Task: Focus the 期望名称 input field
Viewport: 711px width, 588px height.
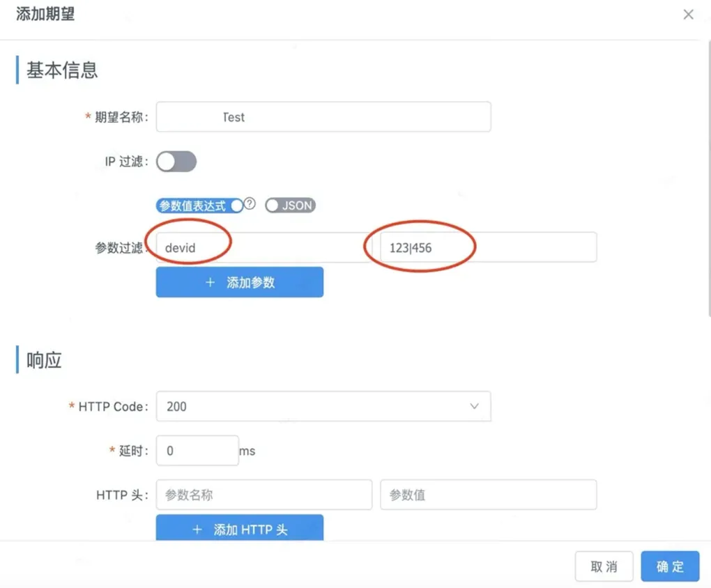Action: point(323,117)
